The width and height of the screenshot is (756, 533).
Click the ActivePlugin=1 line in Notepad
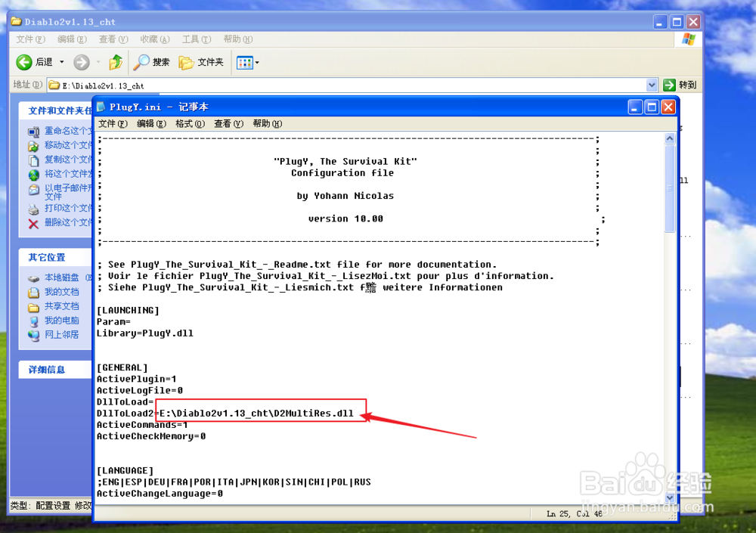click(136, 379)
